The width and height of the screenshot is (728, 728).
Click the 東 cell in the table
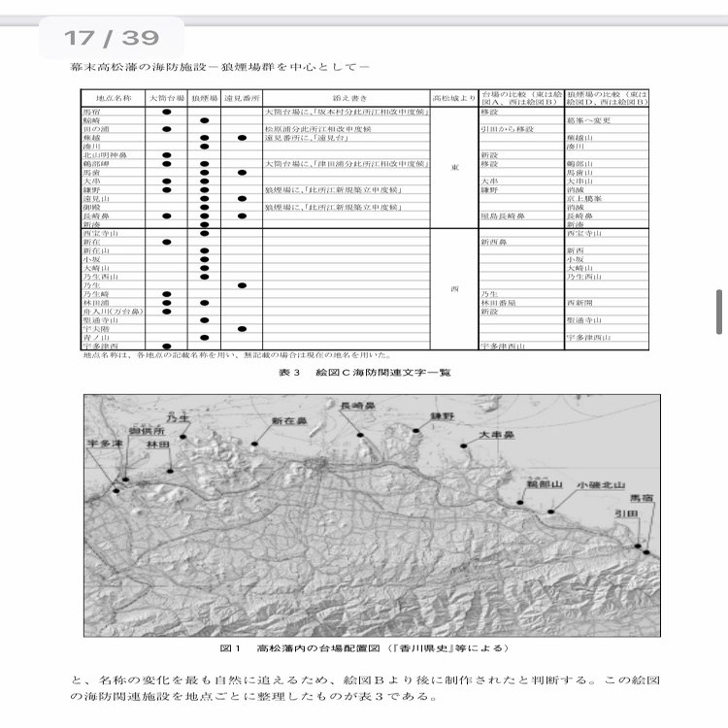coord(454,168)
